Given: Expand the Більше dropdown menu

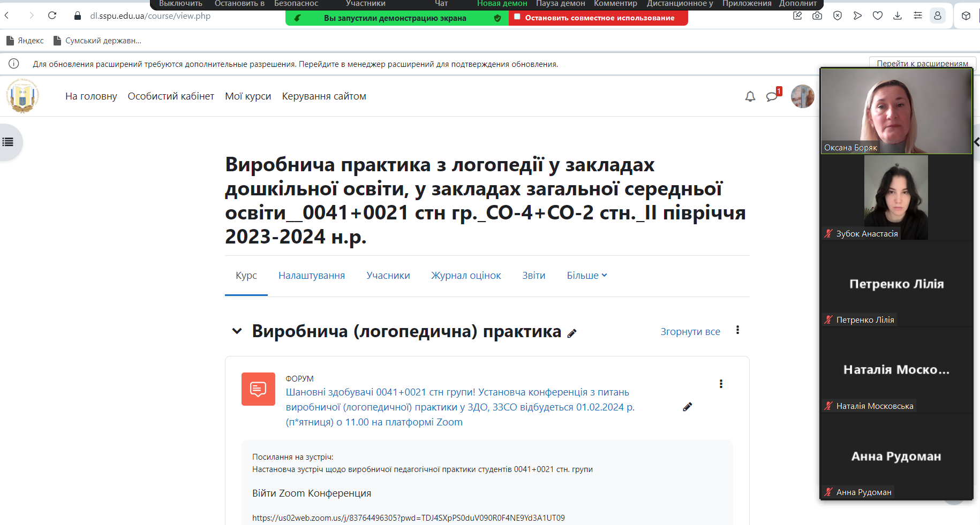Looking at the screenshot, I should (587, 276).
